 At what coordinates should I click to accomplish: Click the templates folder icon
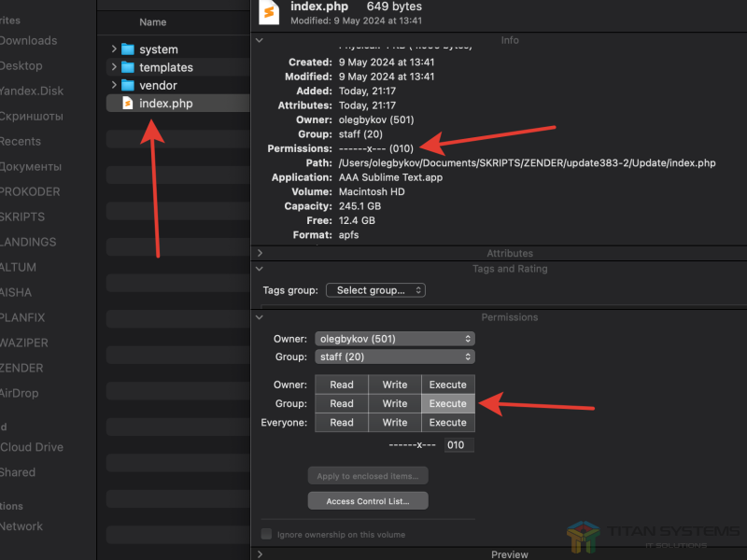point(128,67)
